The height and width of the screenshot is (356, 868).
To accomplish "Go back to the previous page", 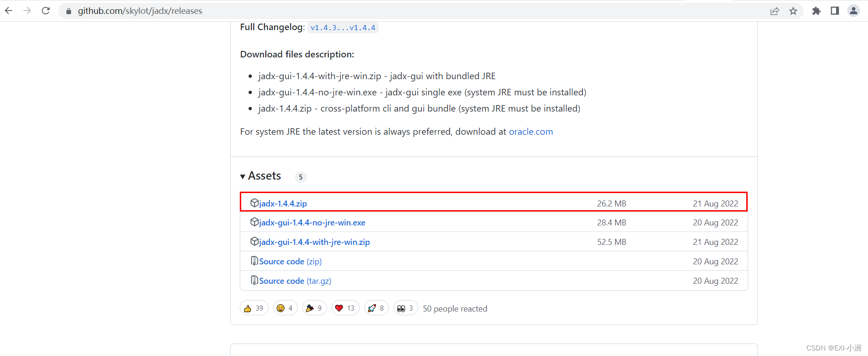I will [x=9, y=11].
